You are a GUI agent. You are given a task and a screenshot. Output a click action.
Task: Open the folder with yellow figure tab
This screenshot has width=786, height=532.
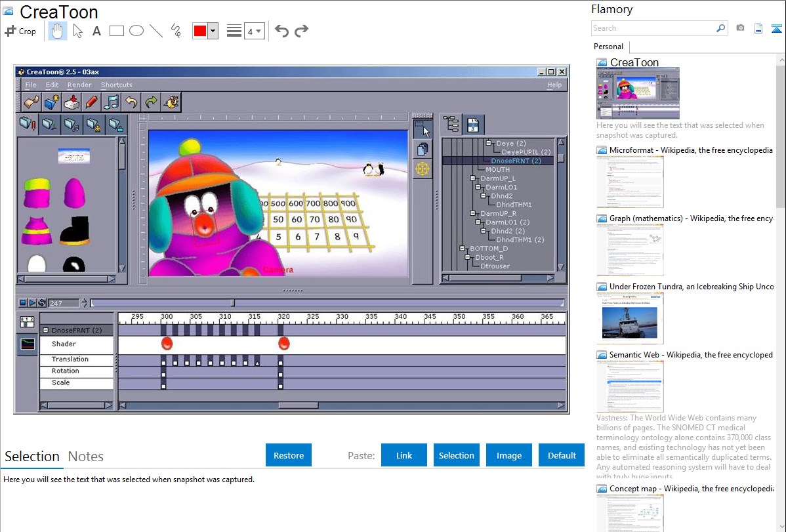pos(94,125)
